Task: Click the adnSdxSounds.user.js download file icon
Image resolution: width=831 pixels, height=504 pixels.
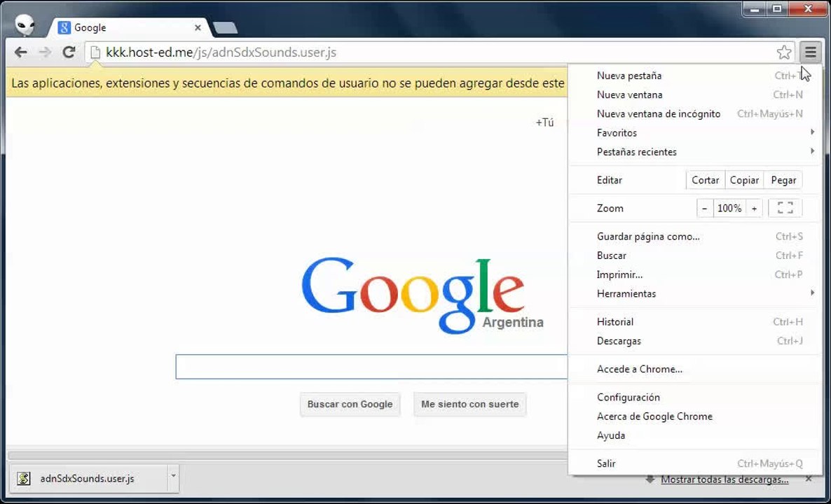Action: pyautogui.click(x=23, y=479)
